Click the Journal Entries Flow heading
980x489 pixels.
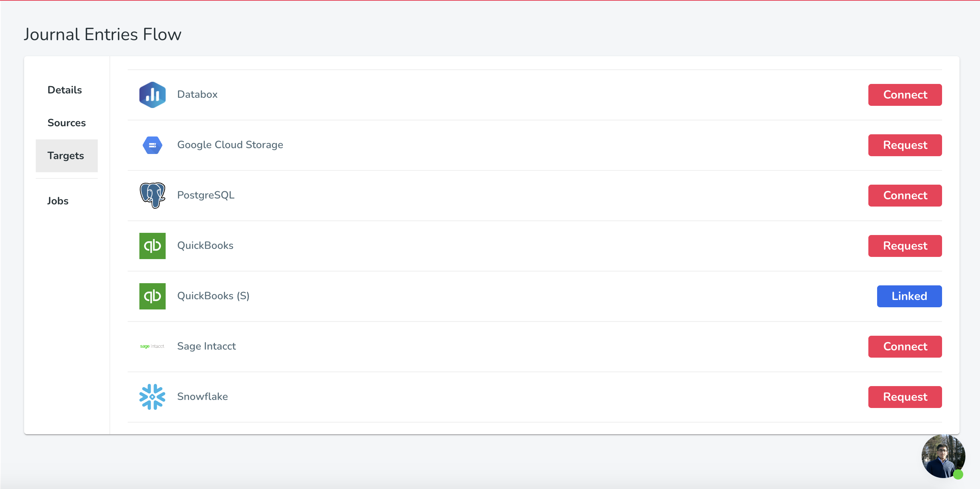[x=102, y=34]
